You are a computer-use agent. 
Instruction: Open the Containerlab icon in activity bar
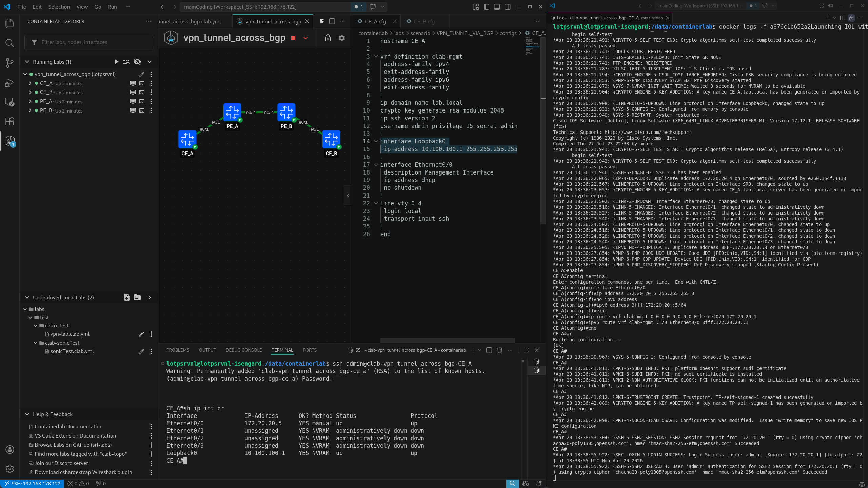pyautogui.click(x=9, y=141)
